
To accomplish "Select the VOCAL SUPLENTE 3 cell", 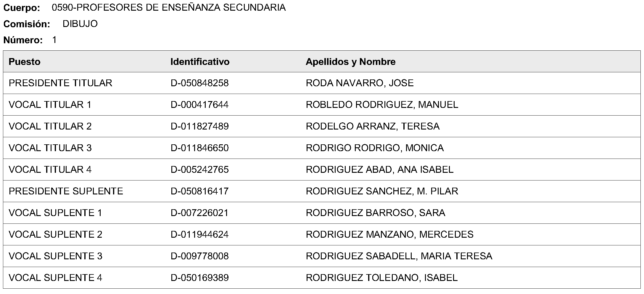I will point(55,256).
